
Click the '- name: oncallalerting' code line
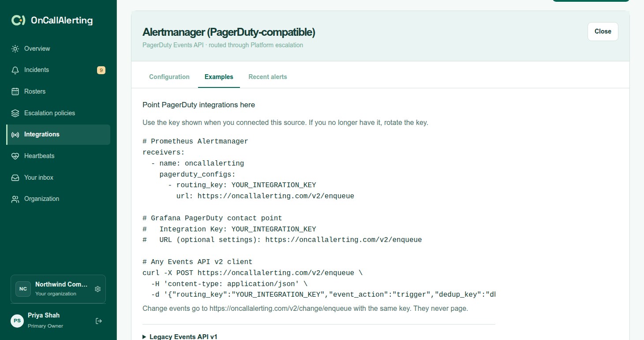[197, 163]
